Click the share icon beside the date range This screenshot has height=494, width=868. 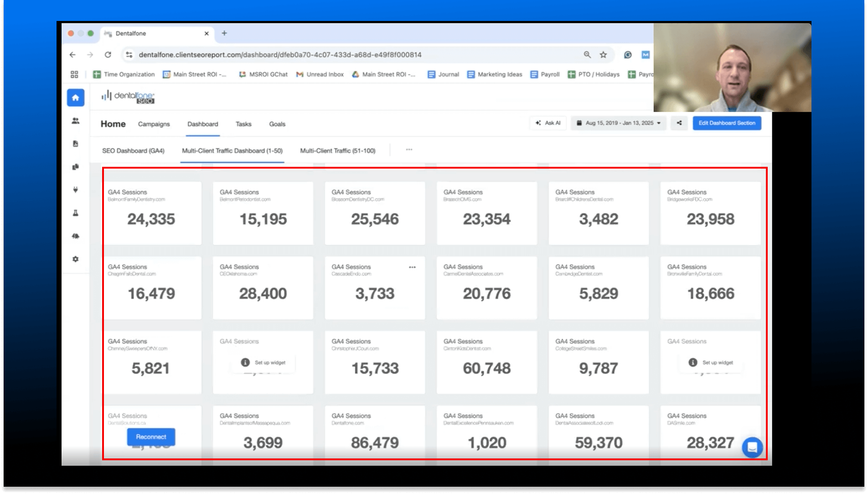click(679, 123)
